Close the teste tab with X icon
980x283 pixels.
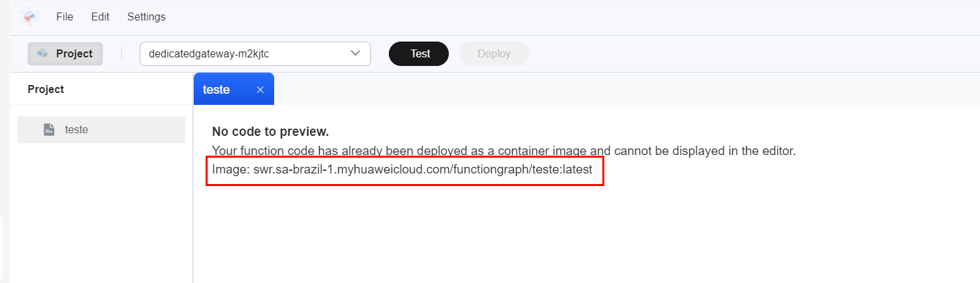pyautogui.click(x=260, y=90)
